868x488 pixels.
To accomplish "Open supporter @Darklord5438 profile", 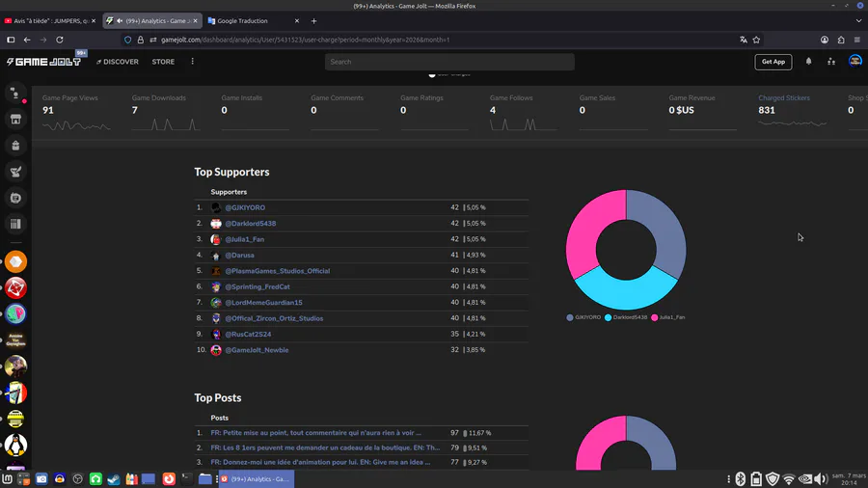I will pos(250,224).
